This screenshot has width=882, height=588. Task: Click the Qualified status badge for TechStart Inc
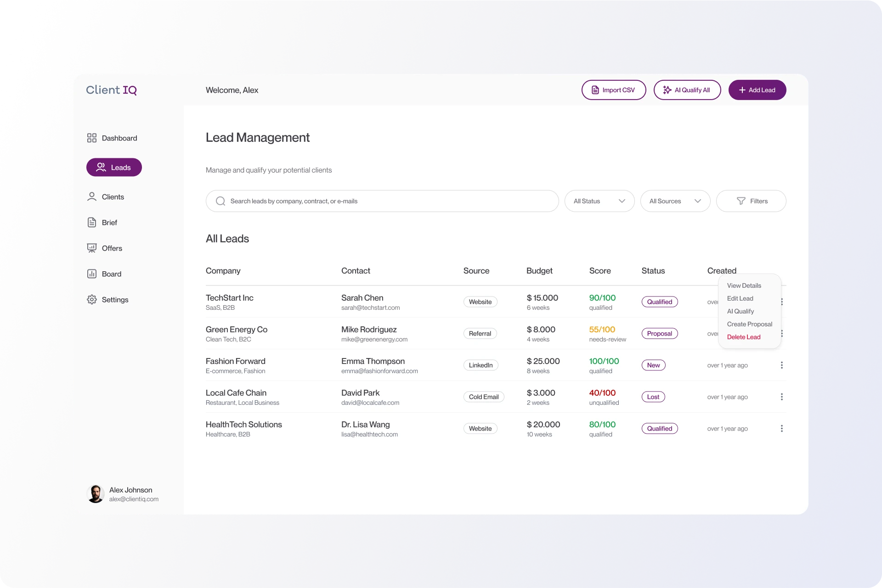[659, 302]
